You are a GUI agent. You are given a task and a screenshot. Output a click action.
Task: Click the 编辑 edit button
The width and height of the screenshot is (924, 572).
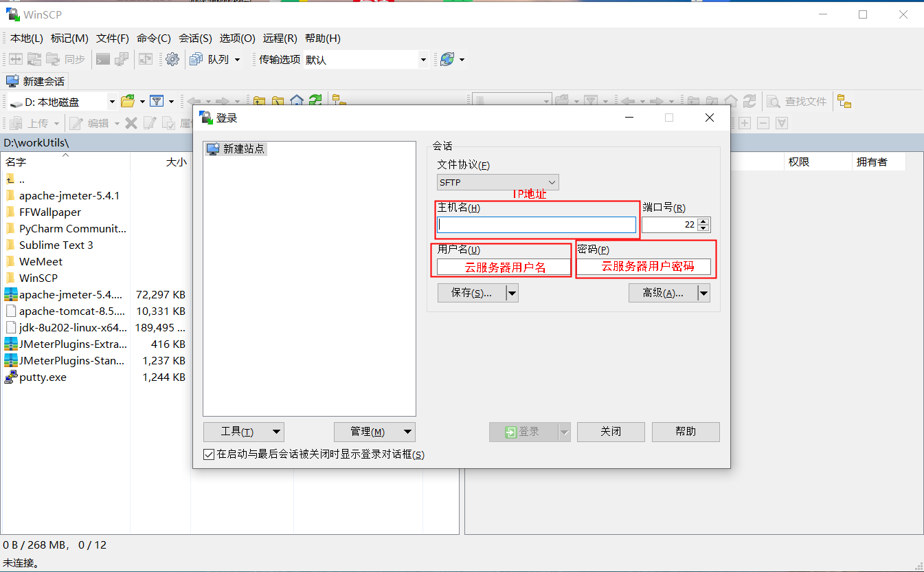[x=89, y=123]
